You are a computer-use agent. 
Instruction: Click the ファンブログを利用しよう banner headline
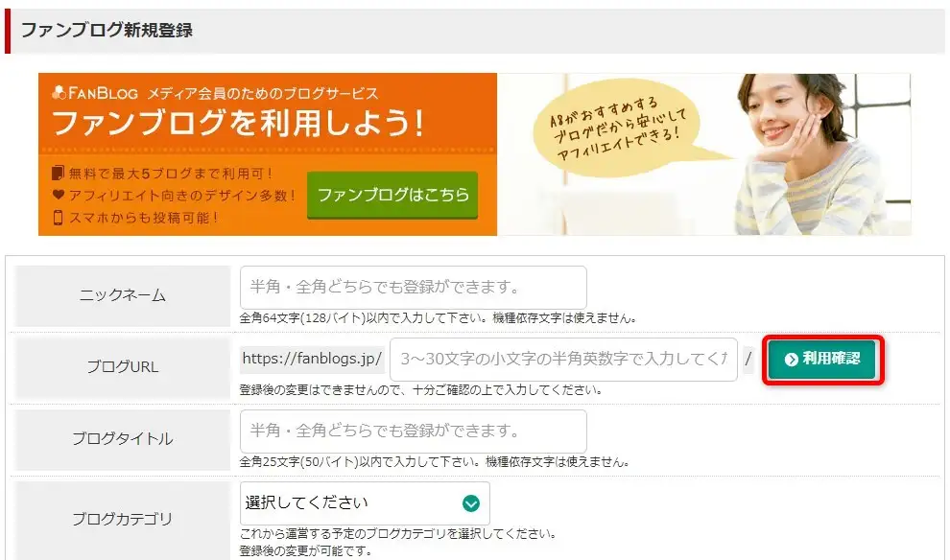coord(238,123)
